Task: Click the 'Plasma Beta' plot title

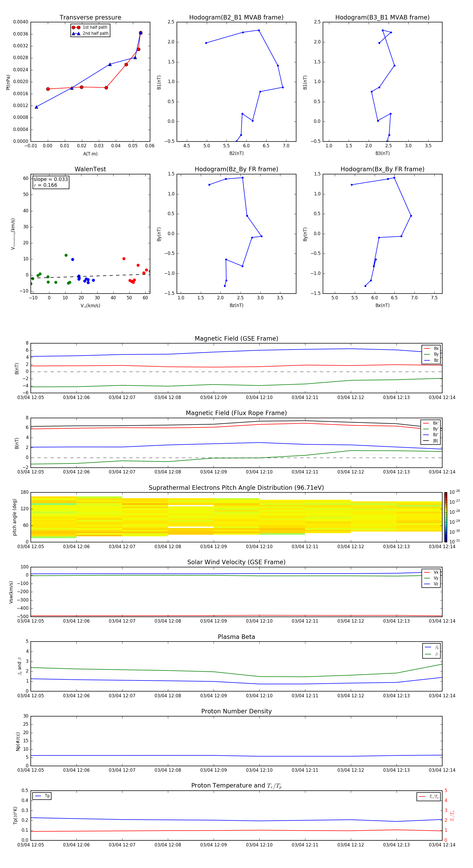Action: (236, 637)
